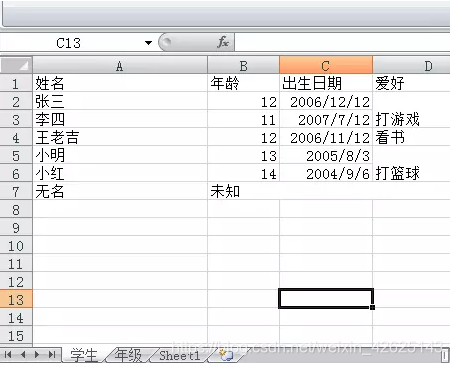Click cell with header 年龄
The height and width of the screenshot is (366, 453).
pyautogui.click(x=243, y=83)
